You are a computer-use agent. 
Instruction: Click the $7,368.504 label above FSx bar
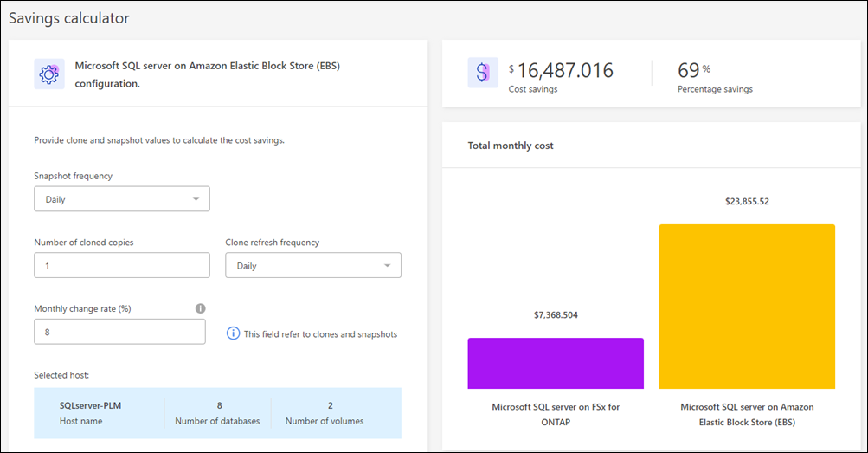(x=556, y=315)
